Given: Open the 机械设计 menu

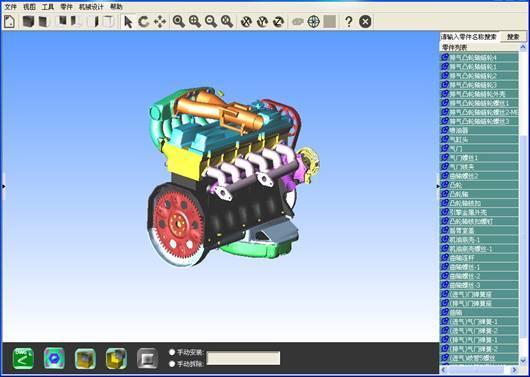Looking at the screenshot, I should [91, 7].
